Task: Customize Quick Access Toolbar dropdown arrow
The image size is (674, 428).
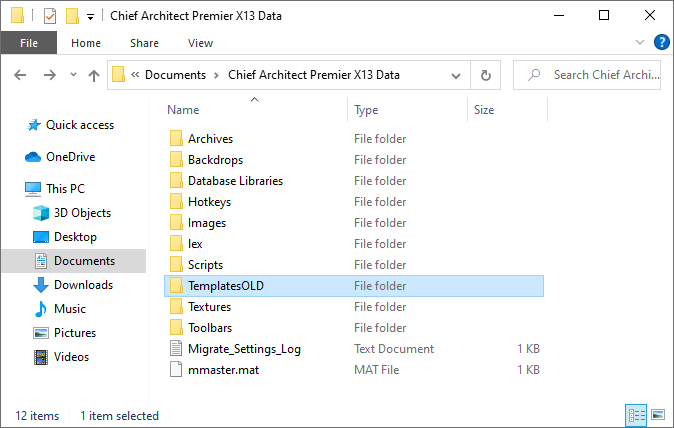Action: [x=90, y=17]
